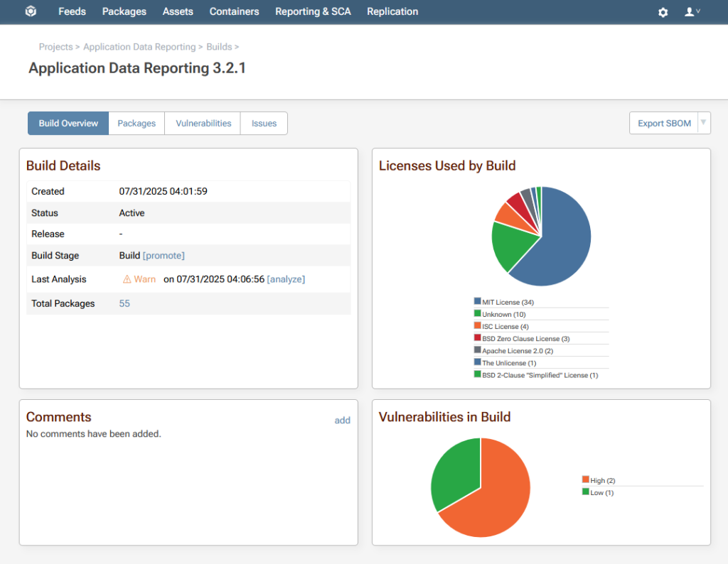Expand the Export SBOM dropdown arrow
The width and height of the screenshot is (728, 564).
703,123
